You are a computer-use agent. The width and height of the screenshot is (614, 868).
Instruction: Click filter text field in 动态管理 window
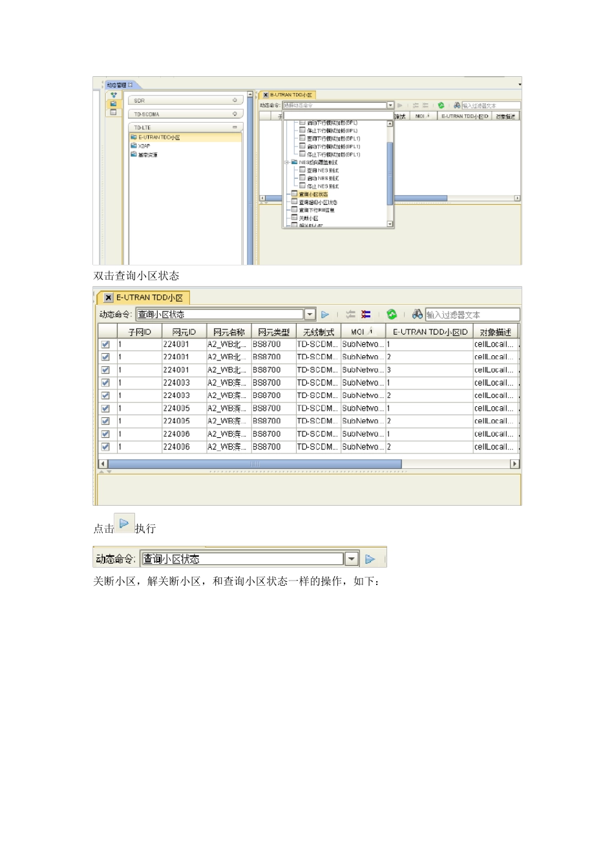(491, 105)
